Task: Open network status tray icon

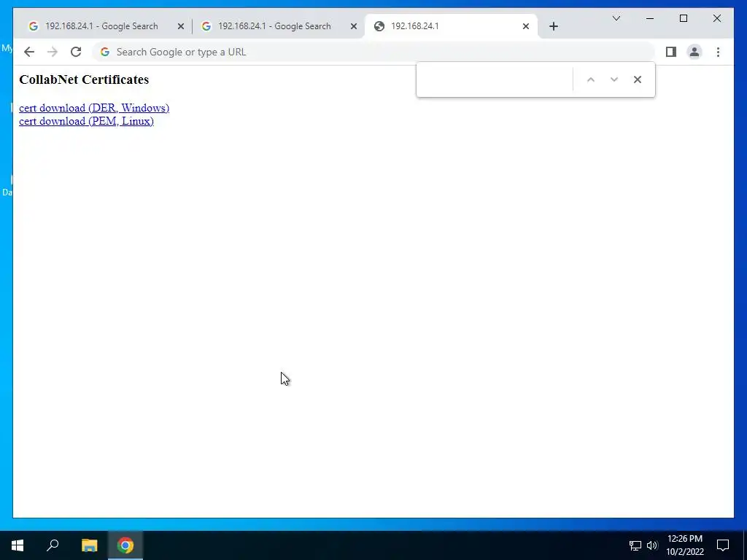Action: click(x=635, y=545)
